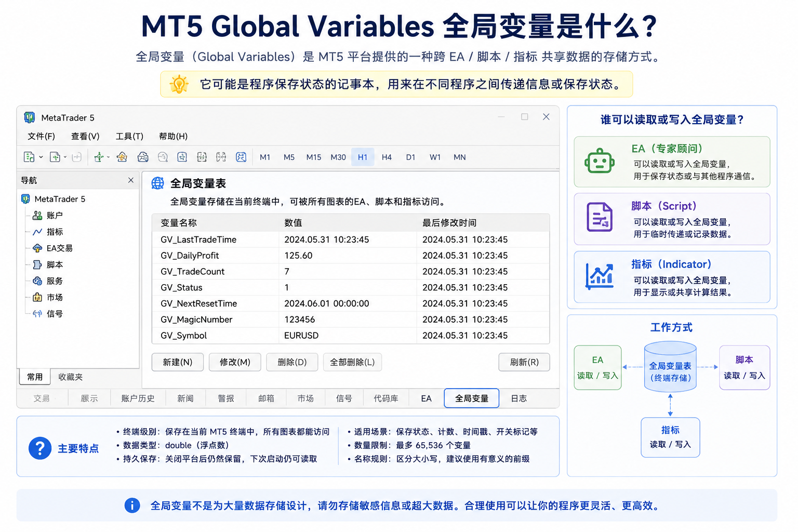Click the 删除(D) button
798x532 pixels.
pyautogui.click(x=292, y=362)
